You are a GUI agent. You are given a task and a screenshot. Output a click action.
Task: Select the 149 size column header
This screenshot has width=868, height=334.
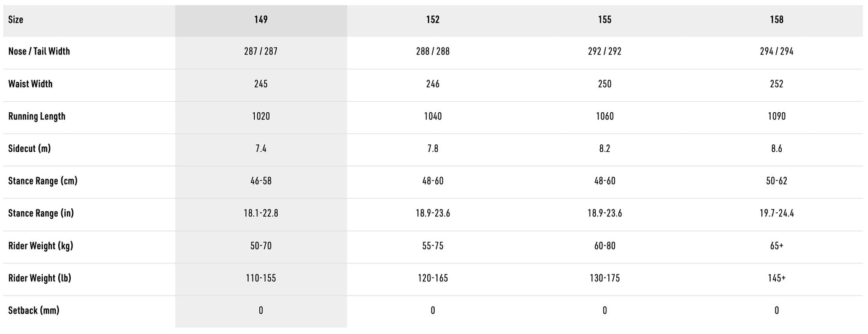point(261,20)
